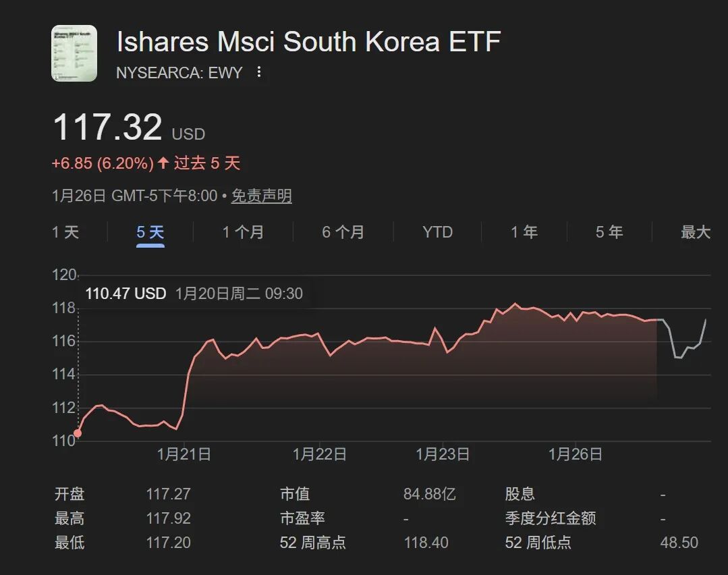The image size is (728, 575).
Task: Click the 最高 value 117.92
Action: (168, 518)
